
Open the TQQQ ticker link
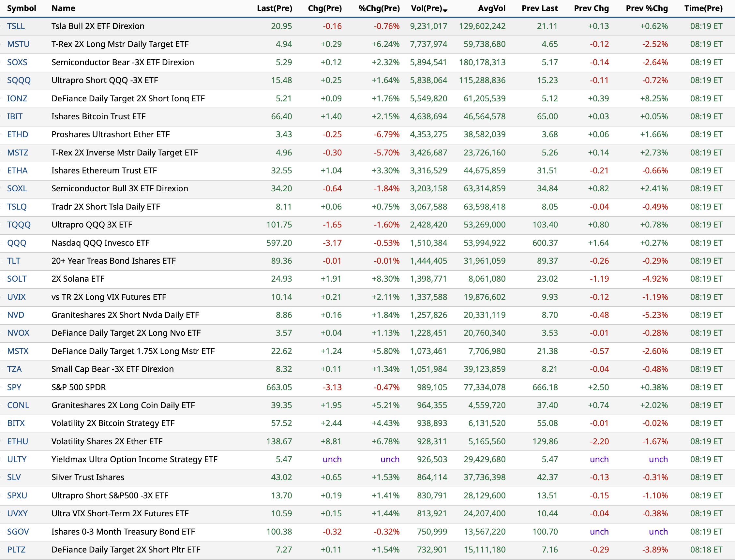(19, 225)
